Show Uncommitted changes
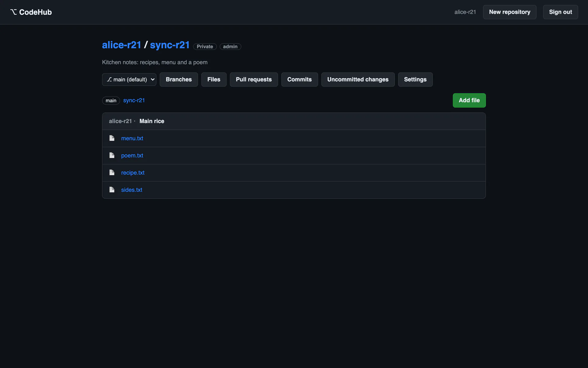The width and height of the screenshot is (588, 368). pyautogui.click(x=358, y=79)
